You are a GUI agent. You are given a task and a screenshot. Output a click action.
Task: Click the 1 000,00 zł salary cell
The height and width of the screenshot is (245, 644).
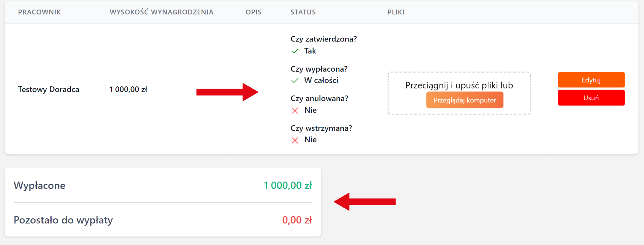point(128,90)
